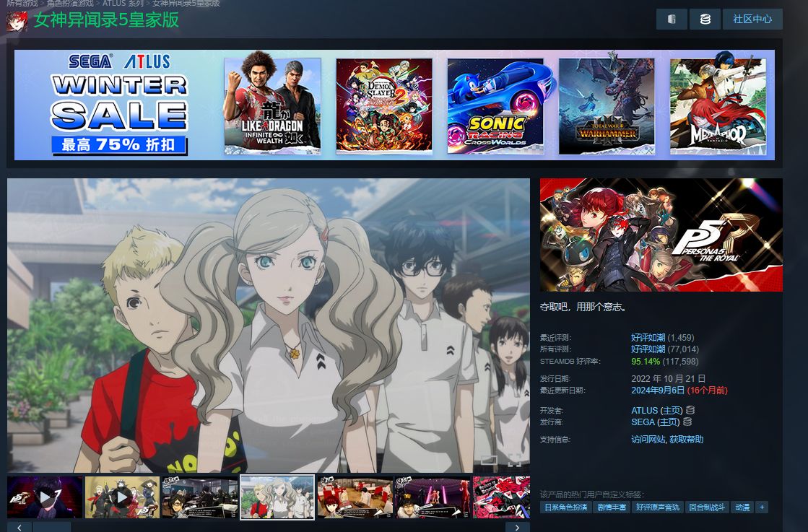Screen dimensions: 808x532
Task: Play the first trailer thumbnail with masked Joker
Action: (x=45, y=497)
